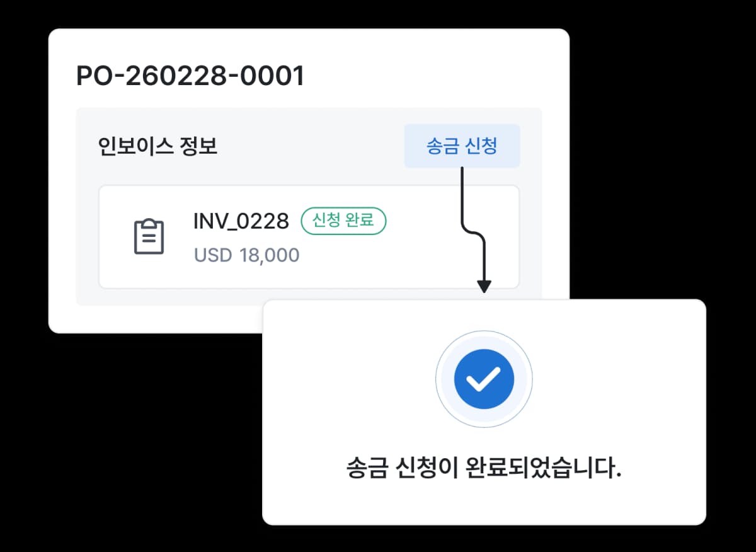Click the black arrowhead above the confirmation dialog
The height and width of the screenshot is (552, 756).
pyautogui.click(x=484, y=286)
